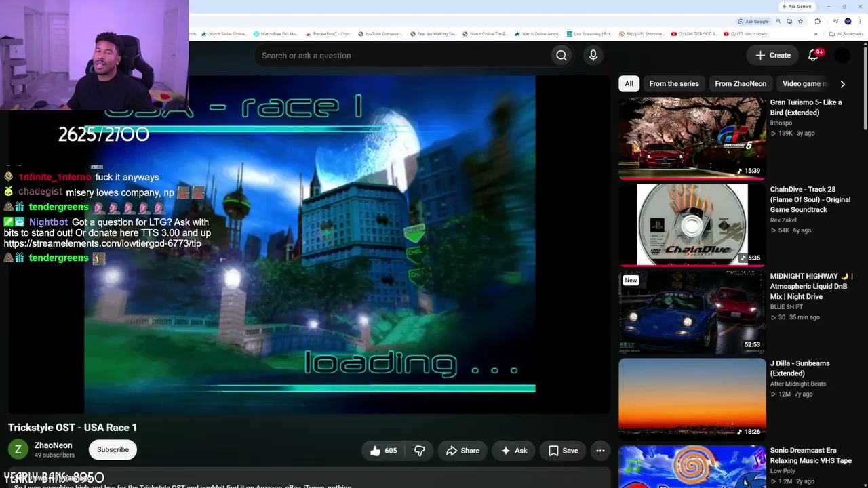Open the Bitly URL Shortener bookmark
The height and width of the screenshot is (488, 868).
point(642,34)
